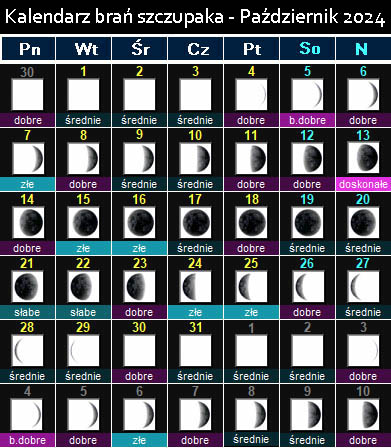This screenshot has height=448, width=391.
Task: Choose the 'złe' label under October 15
Action: pos(83,248)
